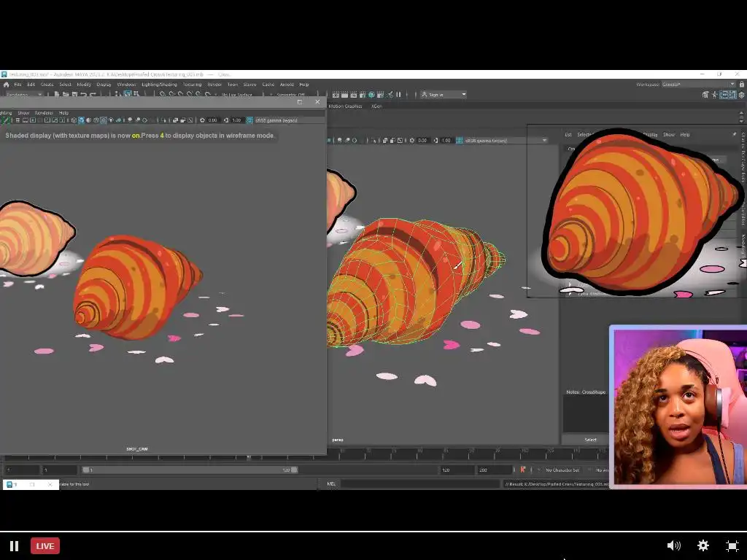Click the New Scene icon in status line

pyautogui.click(x=57, y=95)
